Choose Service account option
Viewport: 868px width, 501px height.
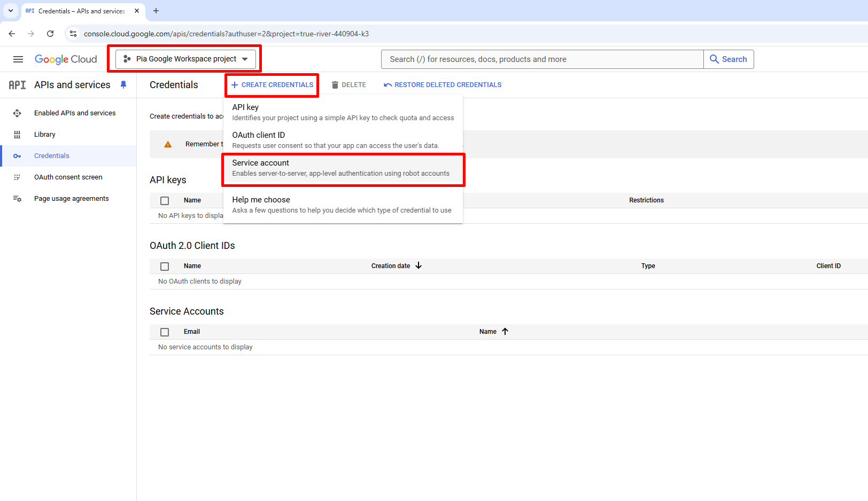(343, 168)
